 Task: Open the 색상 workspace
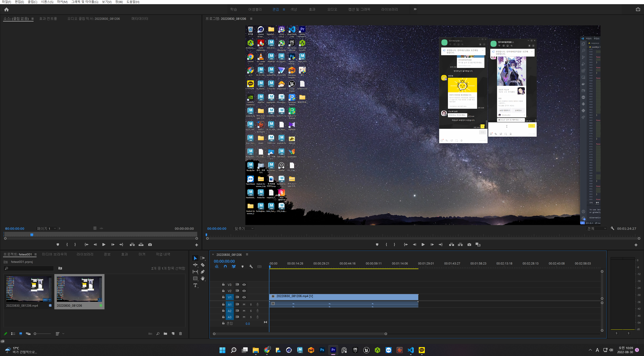pos(294,10)
